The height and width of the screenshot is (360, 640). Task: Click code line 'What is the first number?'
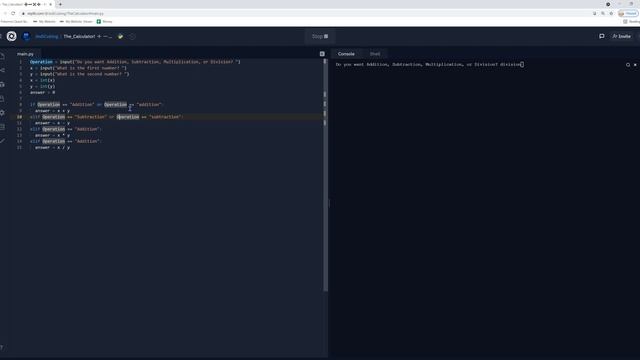[78, 68]
